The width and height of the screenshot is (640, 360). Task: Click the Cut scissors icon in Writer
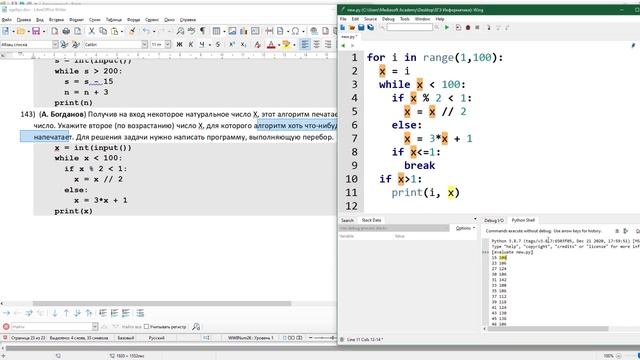(91, 31)
